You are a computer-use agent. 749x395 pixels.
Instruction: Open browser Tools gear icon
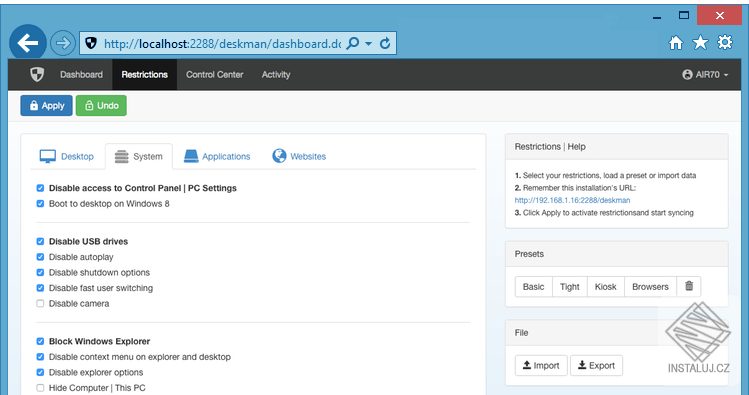[x=725, y=43]
